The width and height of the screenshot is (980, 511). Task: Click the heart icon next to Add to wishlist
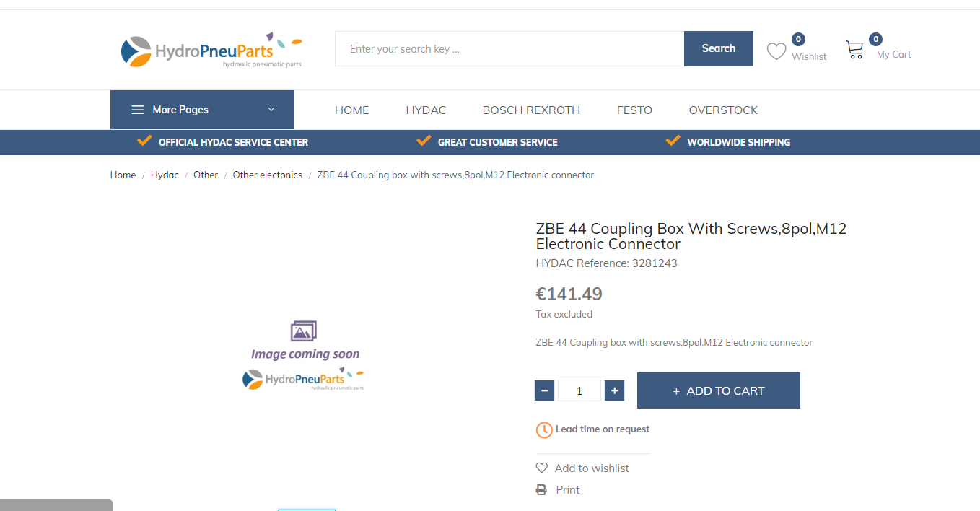(x=542, y=468)
